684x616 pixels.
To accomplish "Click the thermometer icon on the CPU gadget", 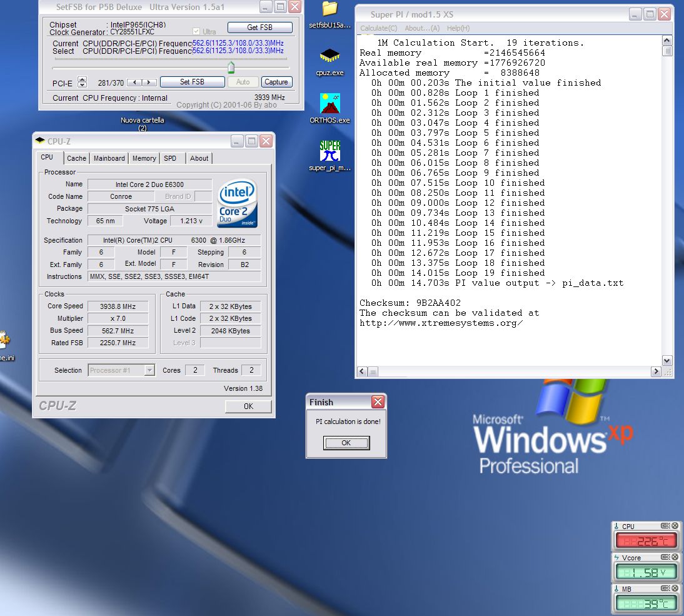I will pos(616,526).
